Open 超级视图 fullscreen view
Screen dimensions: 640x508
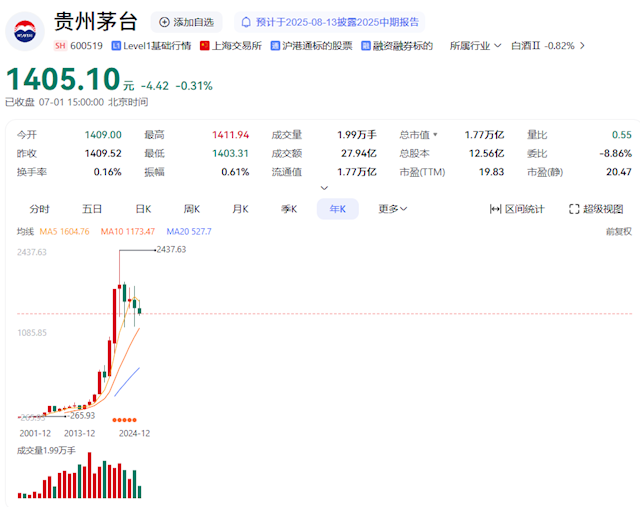(596, 209)
